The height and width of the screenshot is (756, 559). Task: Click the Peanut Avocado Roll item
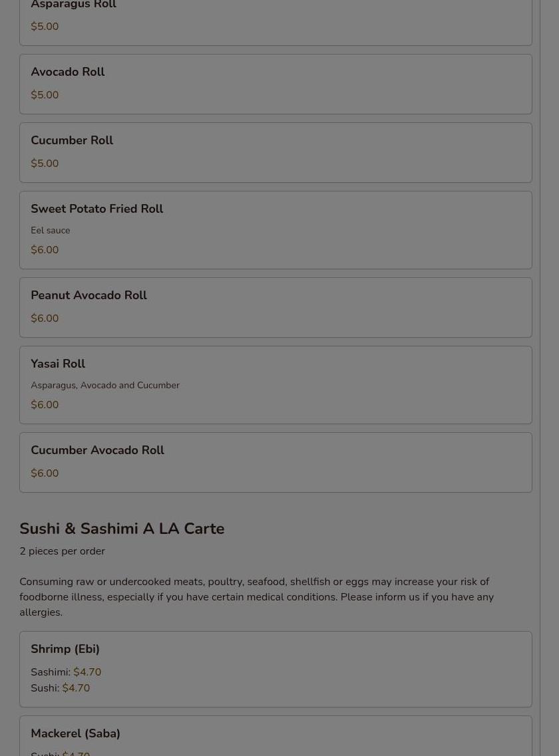[x=276, y=307]
